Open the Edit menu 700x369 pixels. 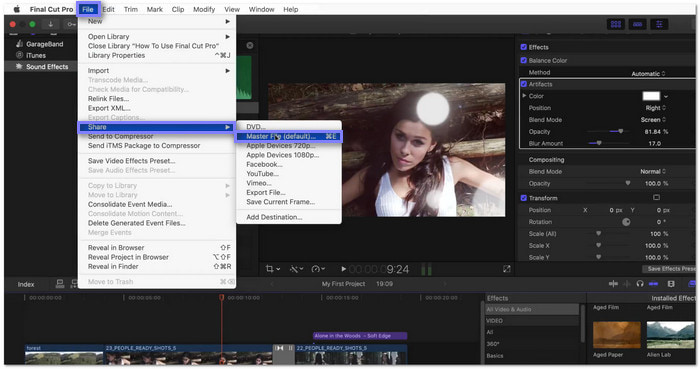[108, 9]
